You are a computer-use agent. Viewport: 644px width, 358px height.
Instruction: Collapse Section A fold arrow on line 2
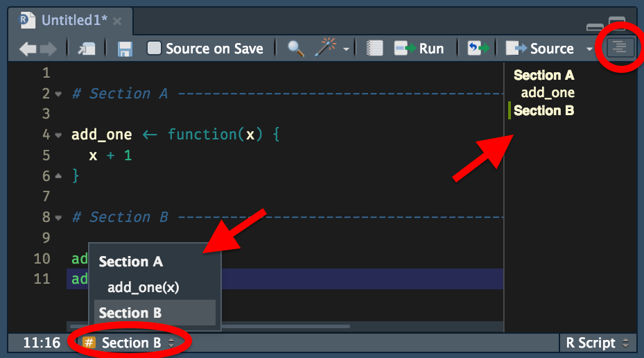[58, 94]
